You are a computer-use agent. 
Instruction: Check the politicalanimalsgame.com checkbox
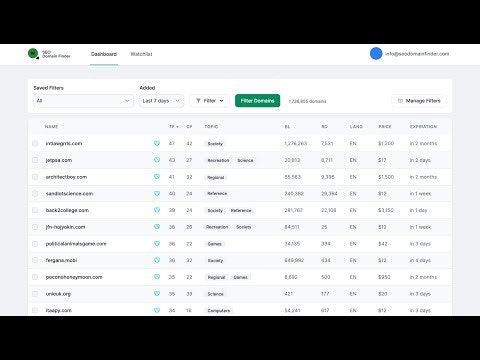tap(35, 244)
